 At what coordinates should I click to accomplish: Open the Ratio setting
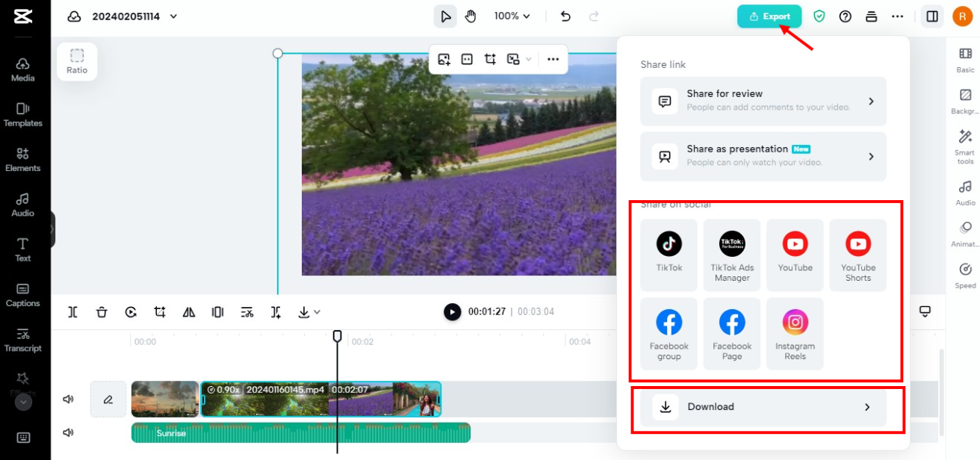[x=77, y=61]
